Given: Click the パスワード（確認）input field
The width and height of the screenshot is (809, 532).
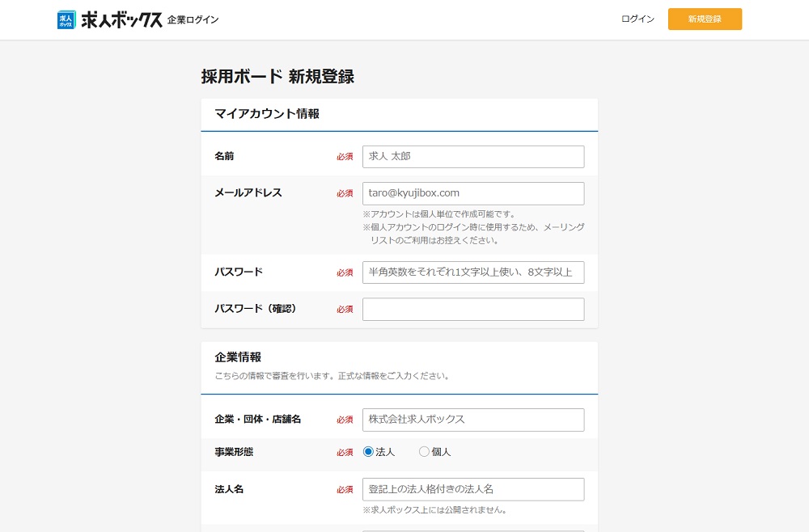Looking at the screenshot, I should 473,309.
